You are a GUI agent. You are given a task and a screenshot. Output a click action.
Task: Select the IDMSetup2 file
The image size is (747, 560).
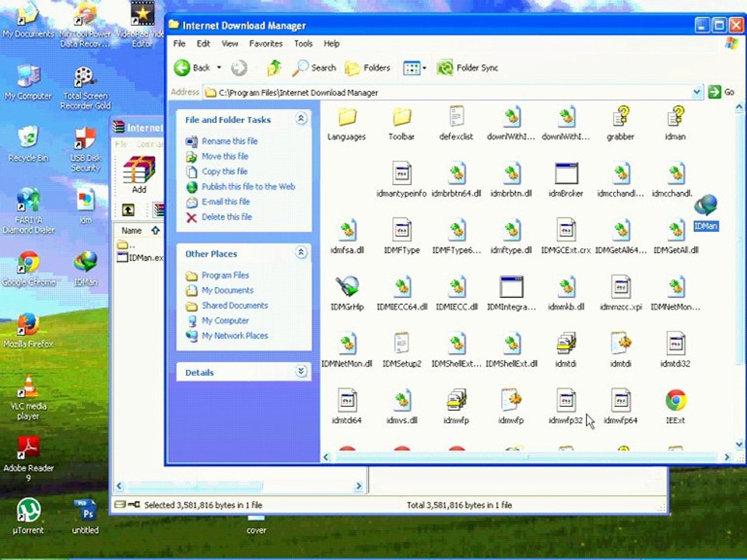[x=402, y=350]
